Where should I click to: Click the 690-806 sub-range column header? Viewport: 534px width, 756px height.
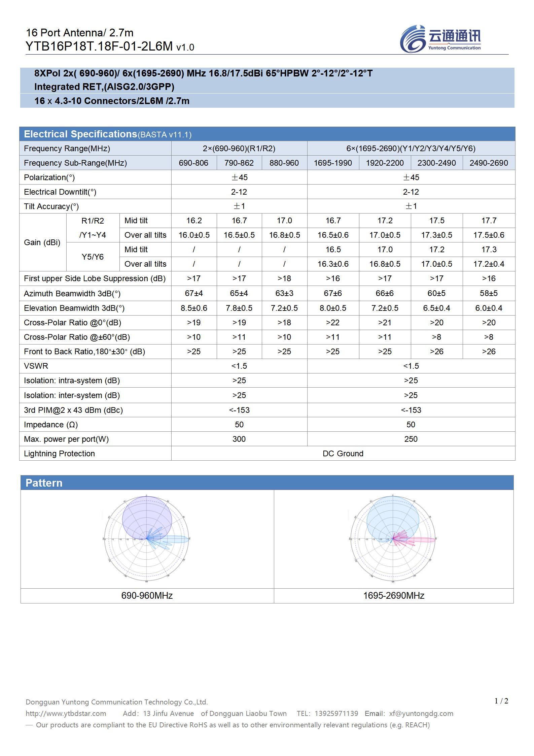point(193,163)
